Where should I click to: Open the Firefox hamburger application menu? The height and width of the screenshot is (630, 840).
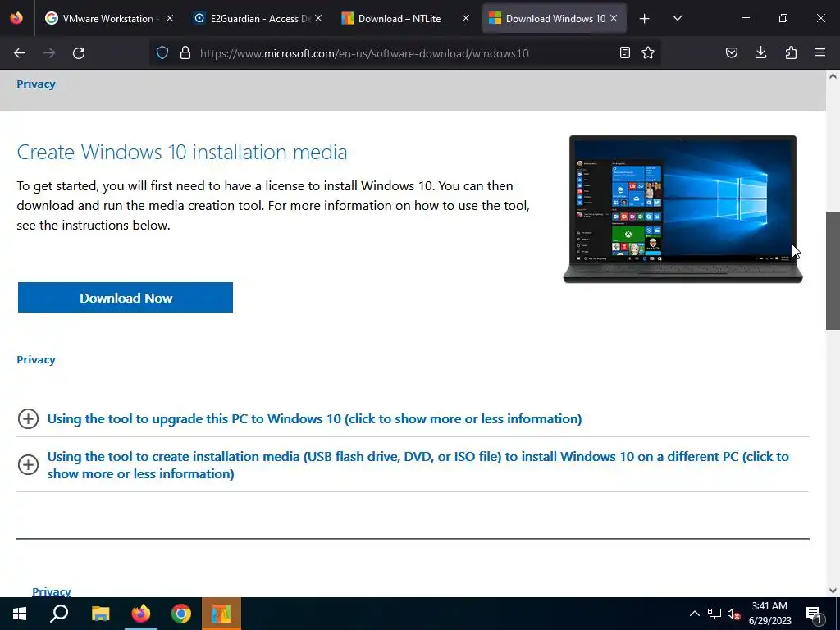(820, 52)
